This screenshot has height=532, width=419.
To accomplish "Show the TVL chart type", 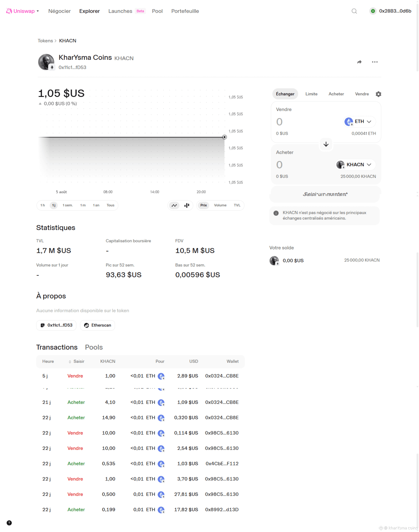I will pos(237,205).
